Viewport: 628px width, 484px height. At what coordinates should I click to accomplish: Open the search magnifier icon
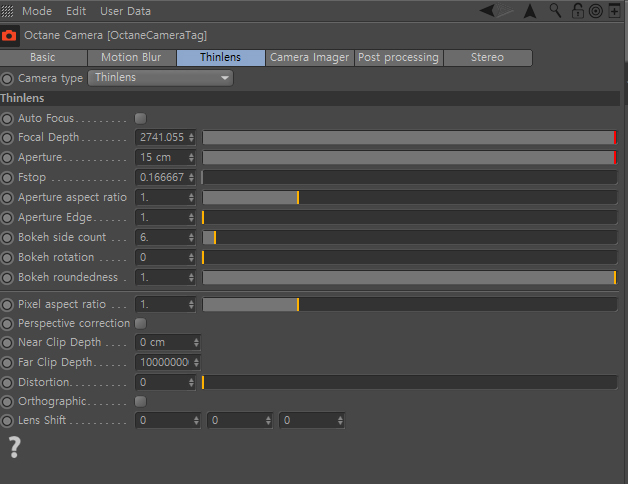555,10
